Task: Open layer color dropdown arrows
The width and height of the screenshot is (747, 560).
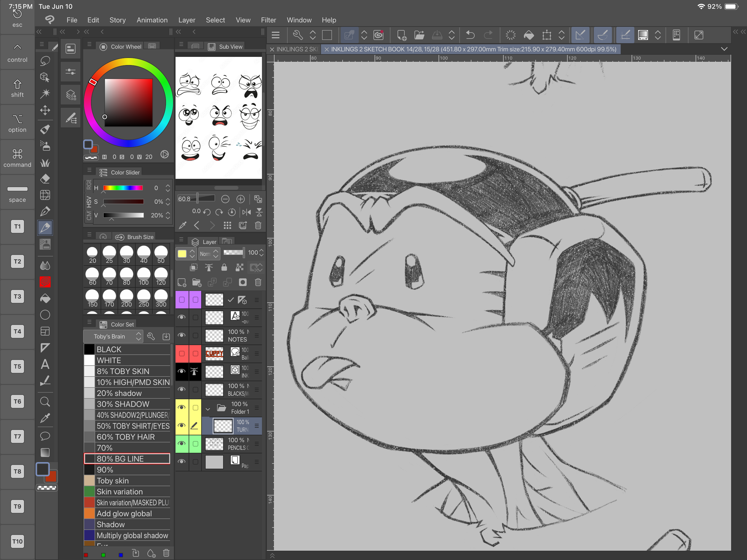Action: pos(192,254)
